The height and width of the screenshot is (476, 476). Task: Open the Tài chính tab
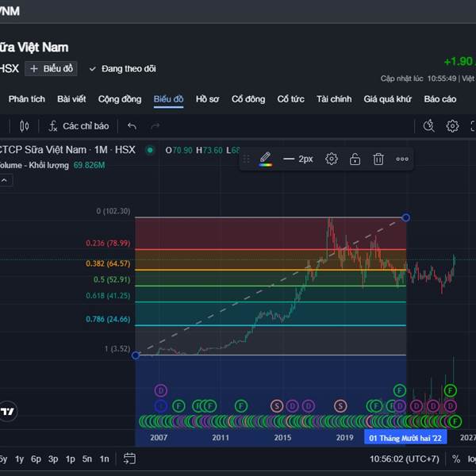tap(333, 99)
